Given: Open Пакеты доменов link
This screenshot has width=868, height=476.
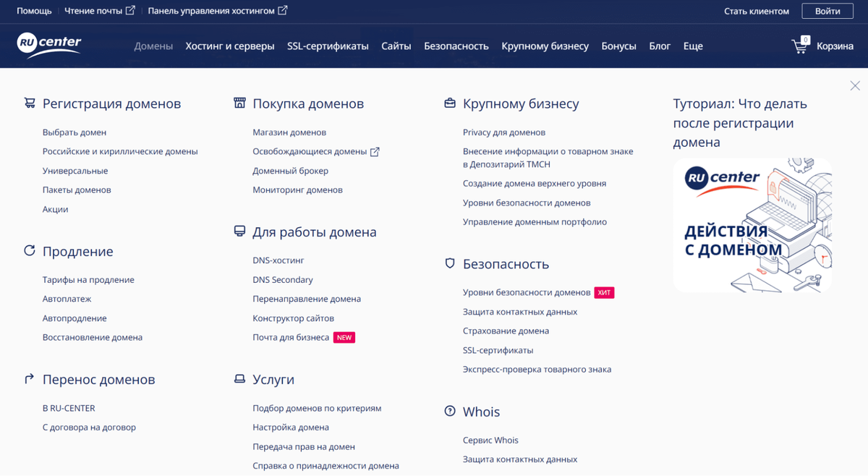Looking at the screenshot, I should 77,190.
